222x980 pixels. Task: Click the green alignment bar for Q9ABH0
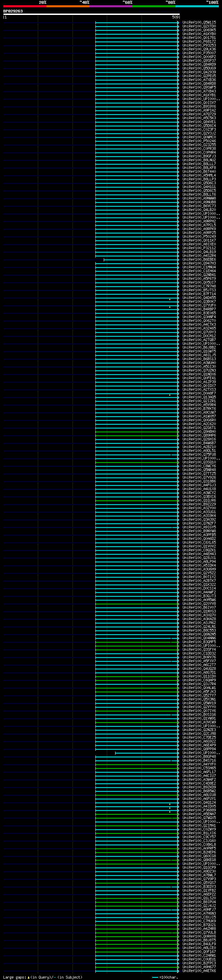[137, 432]
